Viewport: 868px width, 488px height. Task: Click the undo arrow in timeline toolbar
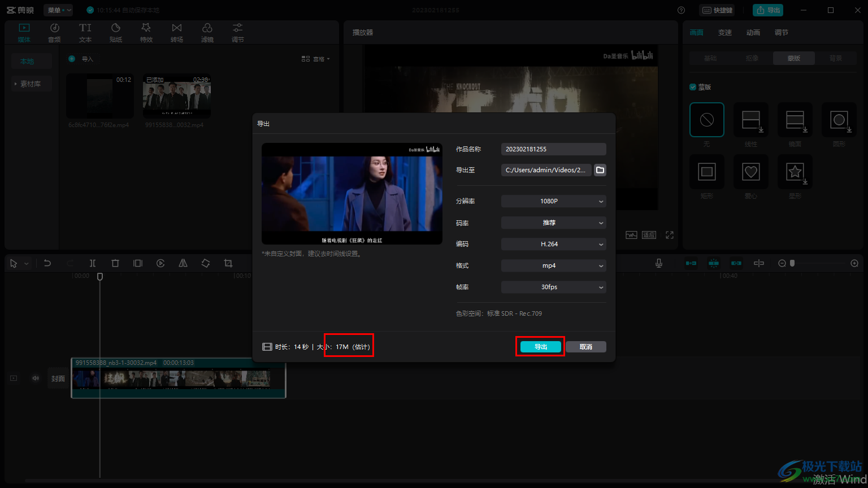pos(47,263)
